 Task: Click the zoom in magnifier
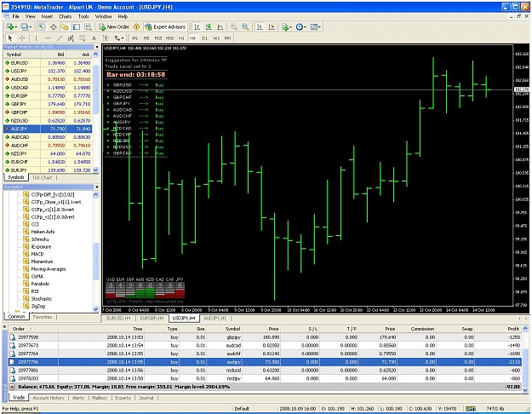point(233,26)
